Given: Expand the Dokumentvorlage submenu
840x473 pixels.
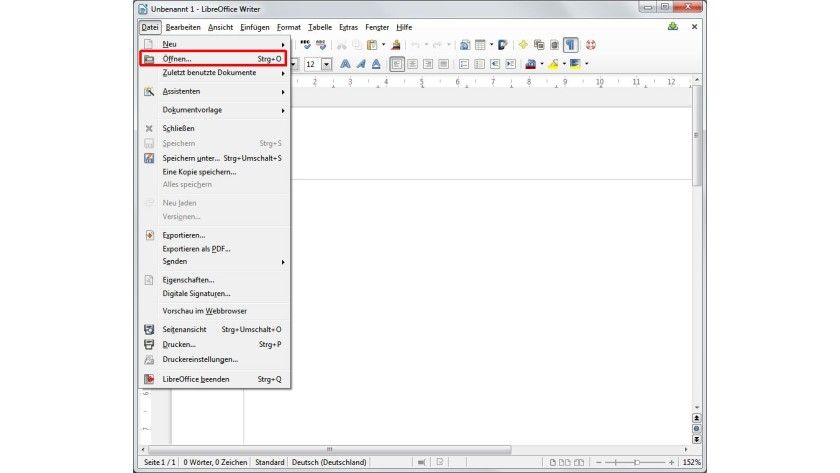Looking at the screenshot, I should pyautogui.click(x=214, y=110).
